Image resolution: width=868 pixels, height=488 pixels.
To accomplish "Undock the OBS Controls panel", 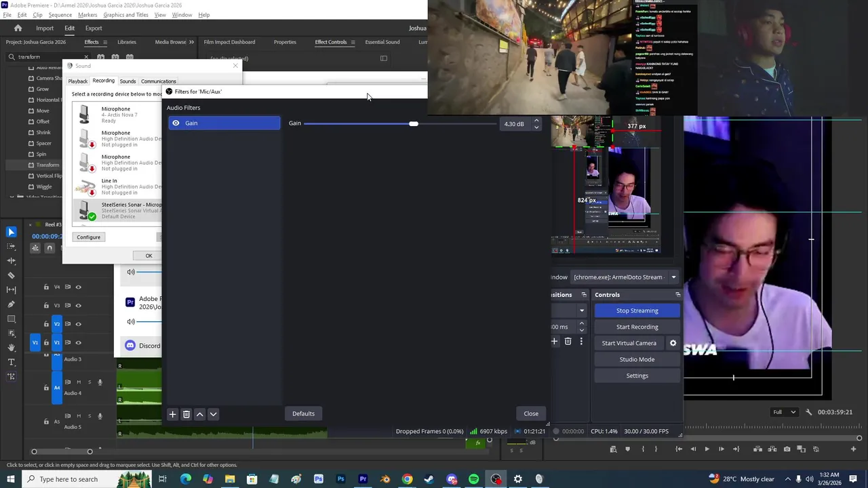I will coord(677,295).
